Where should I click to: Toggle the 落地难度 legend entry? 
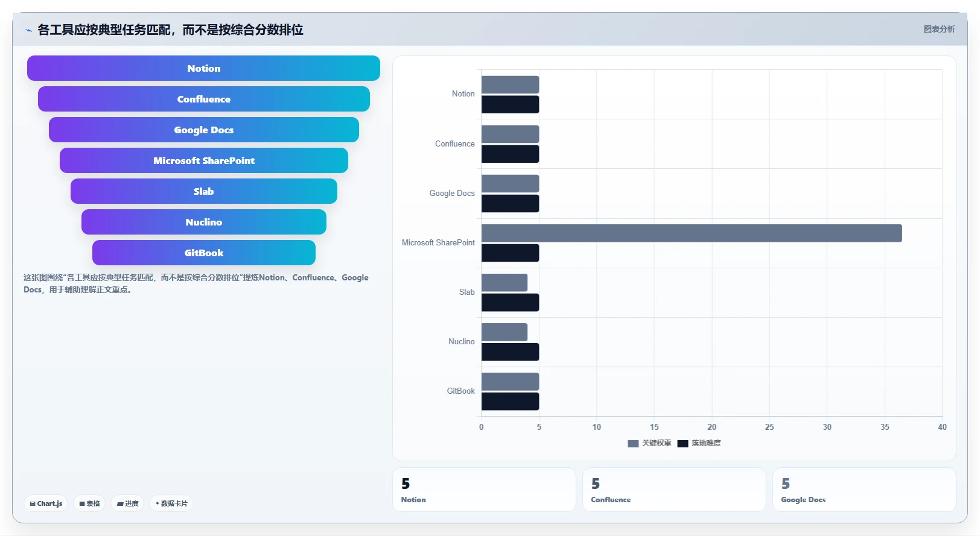pos(699,443)
